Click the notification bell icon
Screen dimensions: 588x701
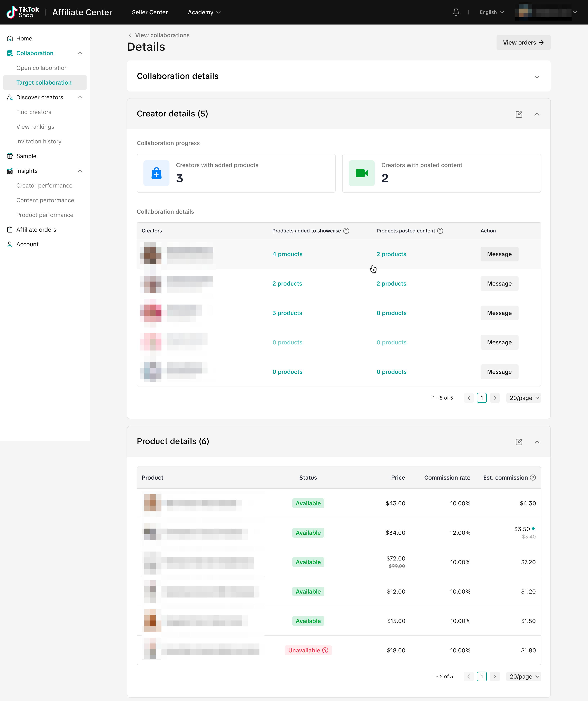456,12
